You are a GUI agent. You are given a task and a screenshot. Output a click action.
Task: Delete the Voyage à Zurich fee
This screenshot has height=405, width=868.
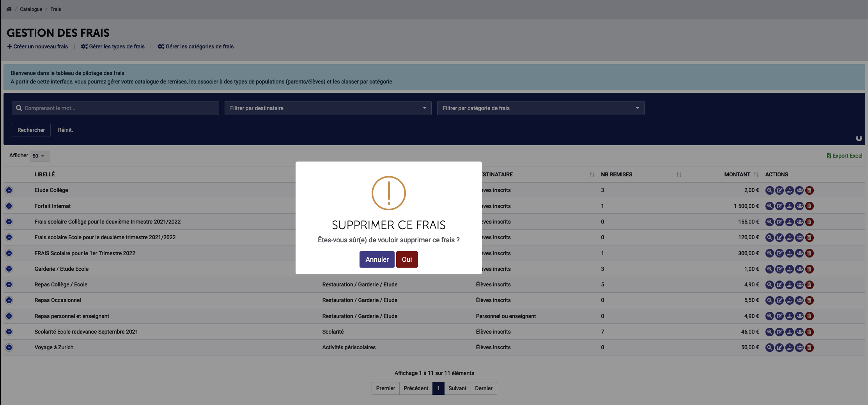[x=810, y=348]
